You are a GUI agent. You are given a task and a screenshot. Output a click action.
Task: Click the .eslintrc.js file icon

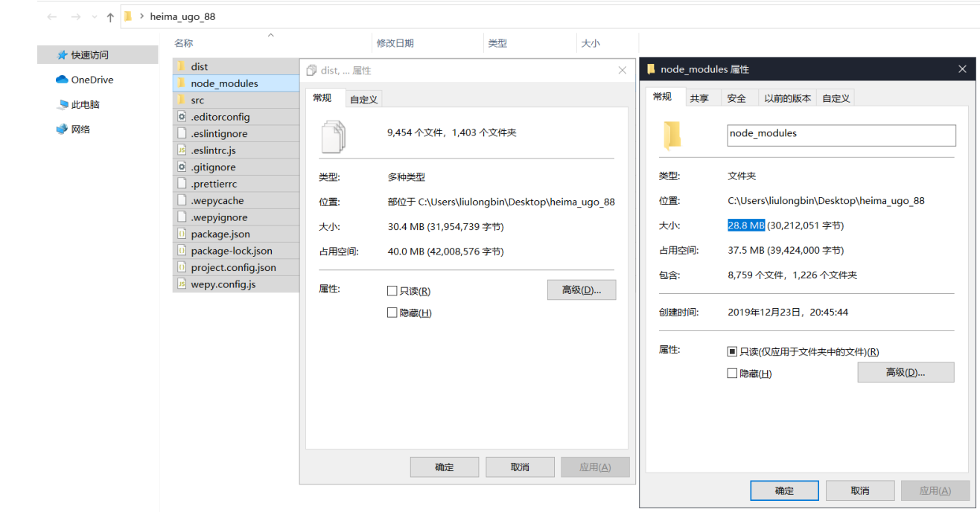point(181,150)
